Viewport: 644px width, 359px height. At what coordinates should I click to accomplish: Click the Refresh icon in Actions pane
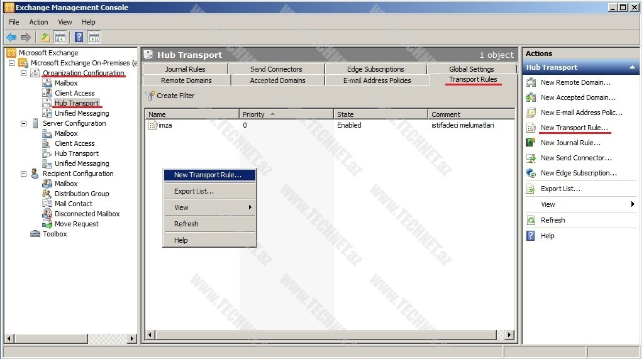click(530, 220)
